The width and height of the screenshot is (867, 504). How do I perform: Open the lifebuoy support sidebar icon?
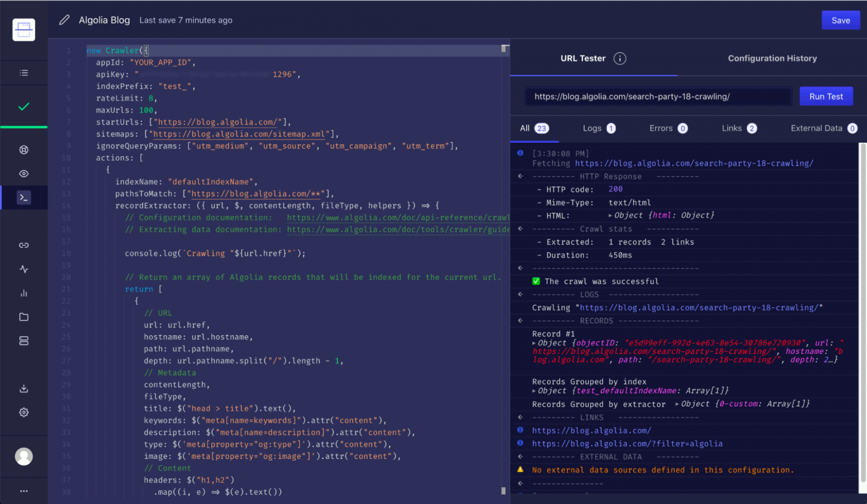(x=24, y=150)
